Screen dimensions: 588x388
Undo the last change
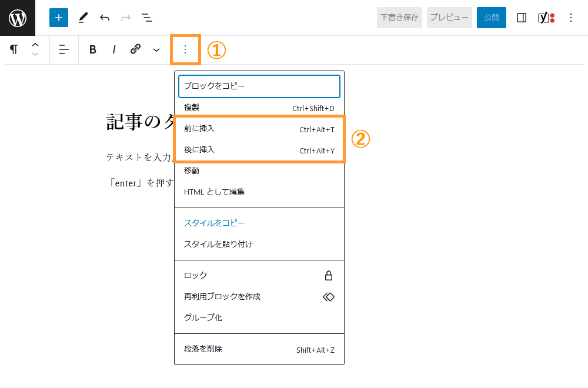point(105,18)
